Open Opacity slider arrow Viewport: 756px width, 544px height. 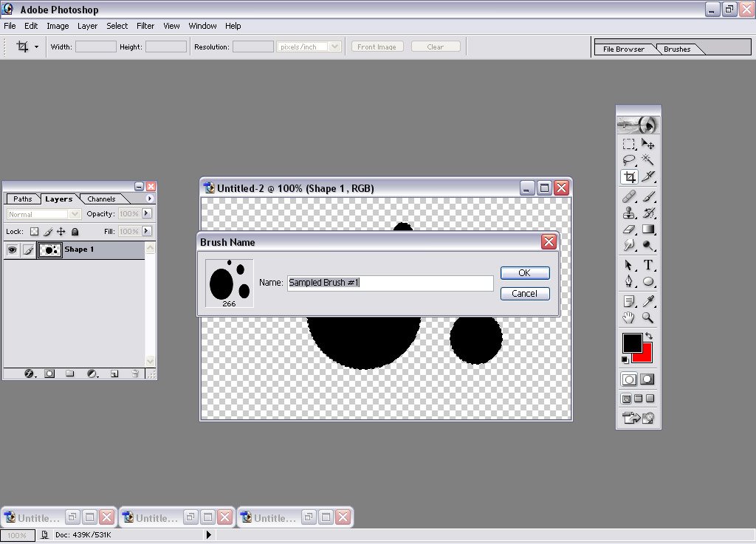coord(147,213)
